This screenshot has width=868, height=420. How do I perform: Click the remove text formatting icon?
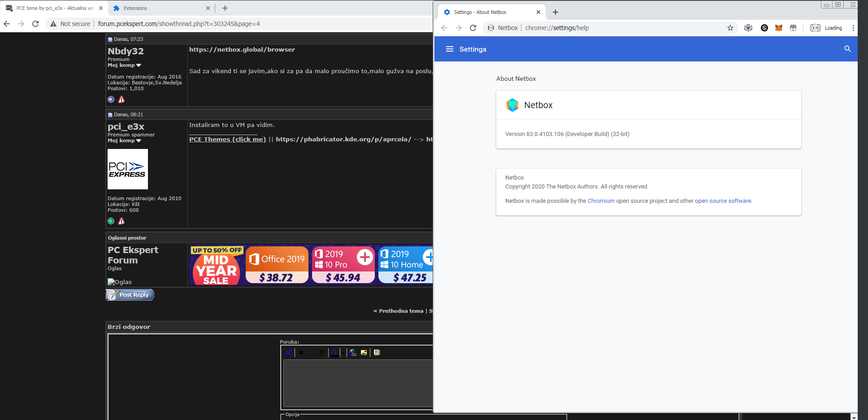click(288, 353)
